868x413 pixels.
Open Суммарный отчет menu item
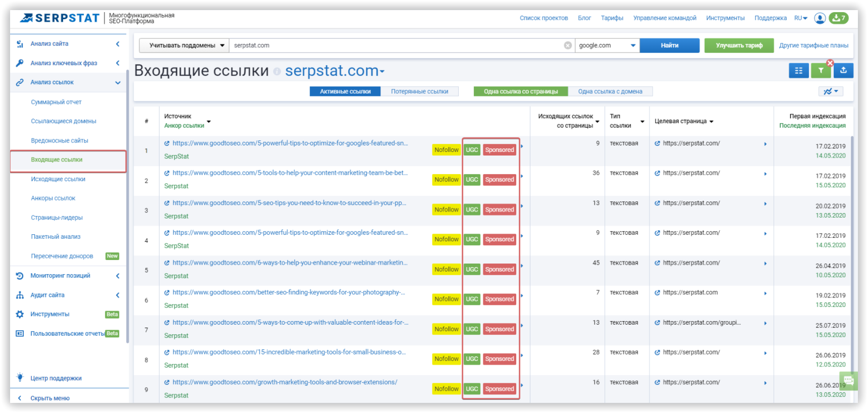(56, 102)
